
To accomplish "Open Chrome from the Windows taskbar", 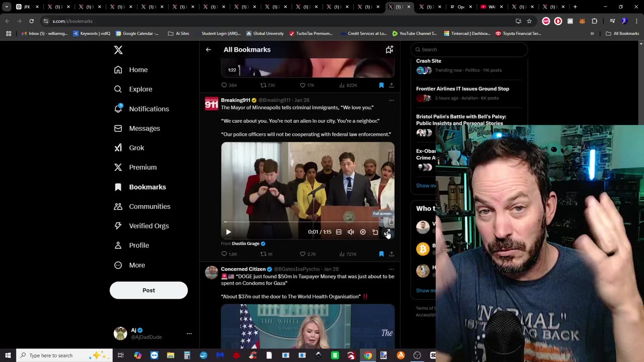I will [368, 355].
